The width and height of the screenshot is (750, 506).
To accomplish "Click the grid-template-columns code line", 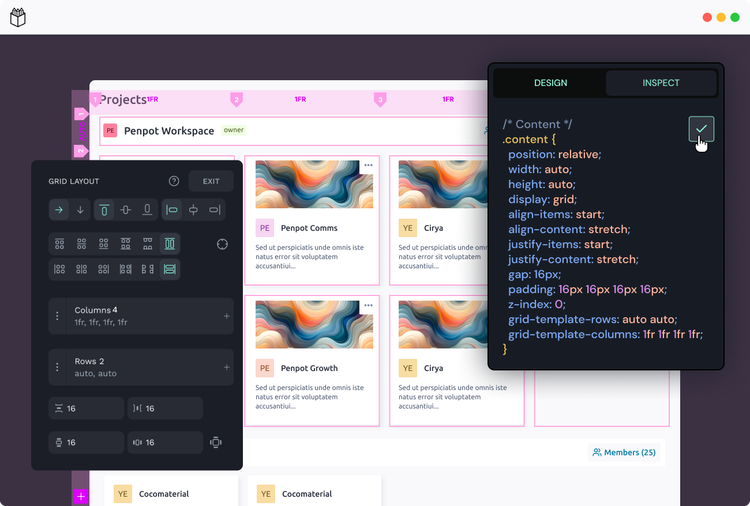I will [605, 334].
